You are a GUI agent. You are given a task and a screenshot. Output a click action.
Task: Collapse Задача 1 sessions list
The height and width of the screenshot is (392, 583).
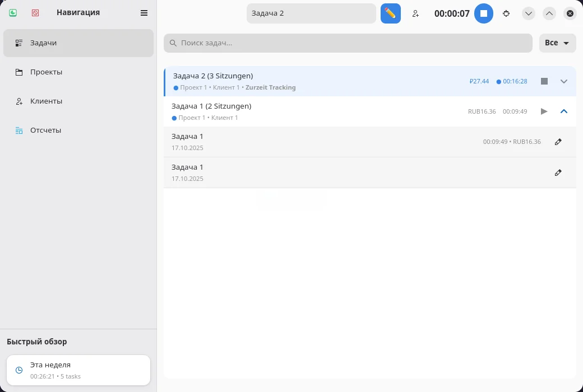pos(564,111)
